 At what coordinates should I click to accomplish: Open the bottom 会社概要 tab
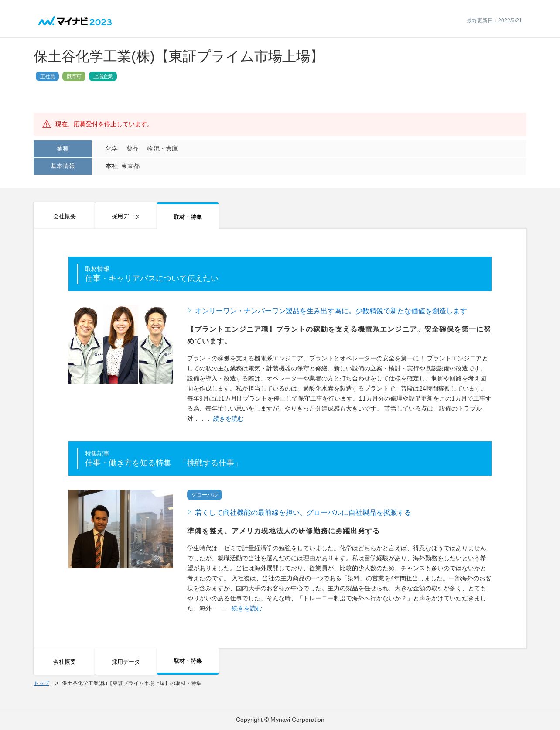click(x=64, y=661)
